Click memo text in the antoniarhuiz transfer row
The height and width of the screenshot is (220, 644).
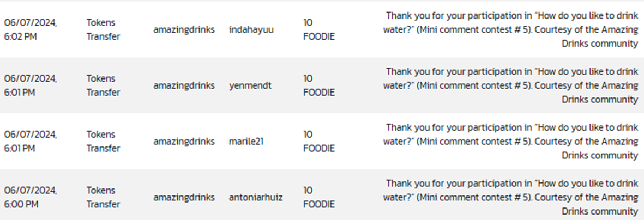[510, 198]
